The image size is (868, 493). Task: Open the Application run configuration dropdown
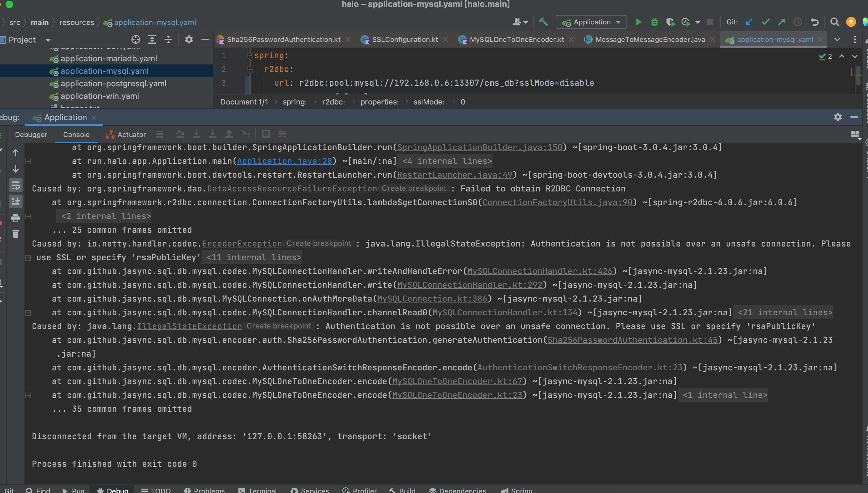click(591, 22)
